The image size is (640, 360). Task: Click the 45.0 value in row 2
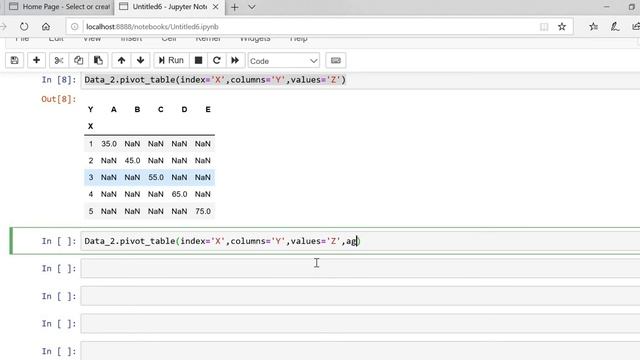tap(132, 160)
